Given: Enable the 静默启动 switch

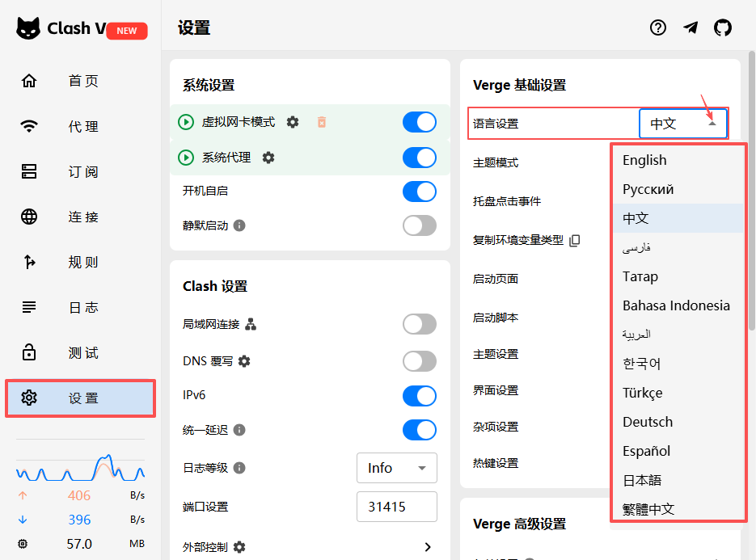Looking at the screenshot, I should point(420,225).
